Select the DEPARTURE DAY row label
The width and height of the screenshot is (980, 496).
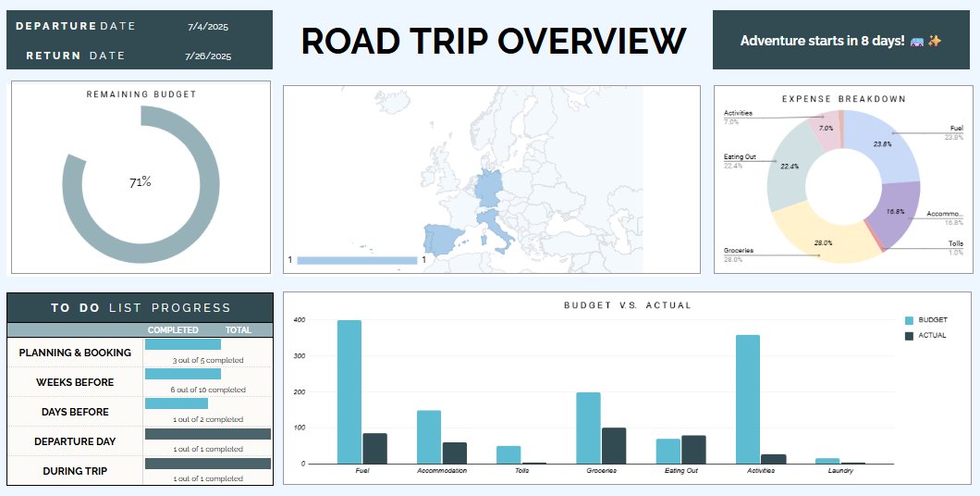(x=75, y=441)
